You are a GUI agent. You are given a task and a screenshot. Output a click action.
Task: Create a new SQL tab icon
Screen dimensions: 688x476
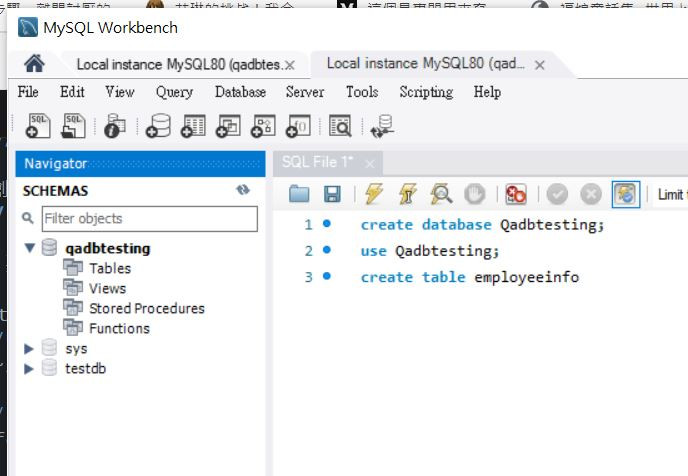tap(38, 126)
